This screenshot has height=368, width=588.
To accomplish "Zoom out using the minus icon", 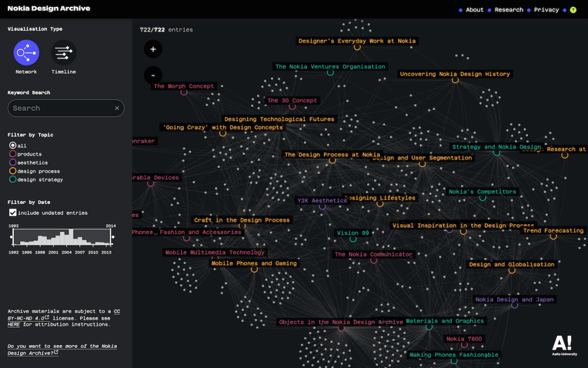I will [x=153, y=75].
